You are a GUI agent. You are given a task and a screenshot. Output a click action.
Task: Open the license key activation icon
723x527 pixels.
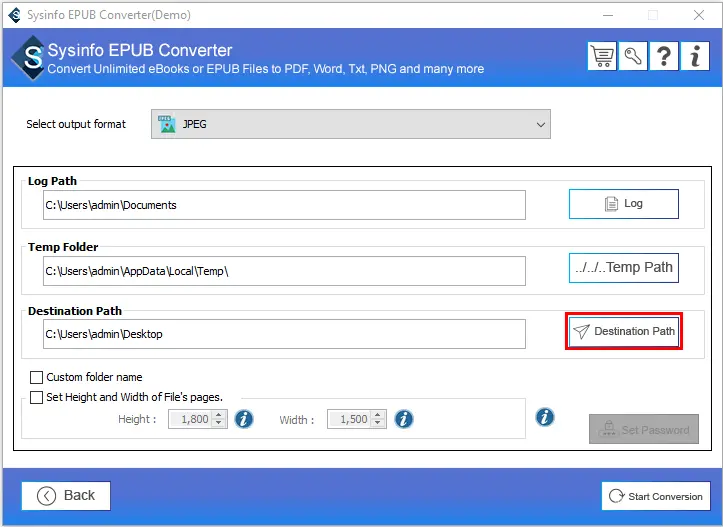(633, 56)
